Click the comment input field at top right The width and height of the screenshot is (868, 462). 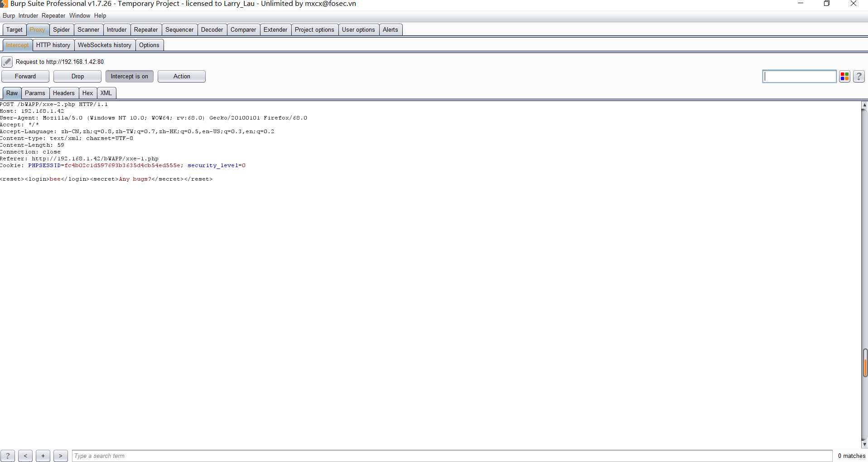tap(799, 77)
